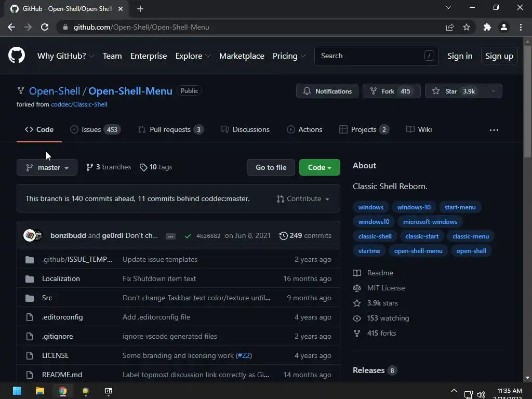Click the LICENSE file icon

(x=30, y=355)
